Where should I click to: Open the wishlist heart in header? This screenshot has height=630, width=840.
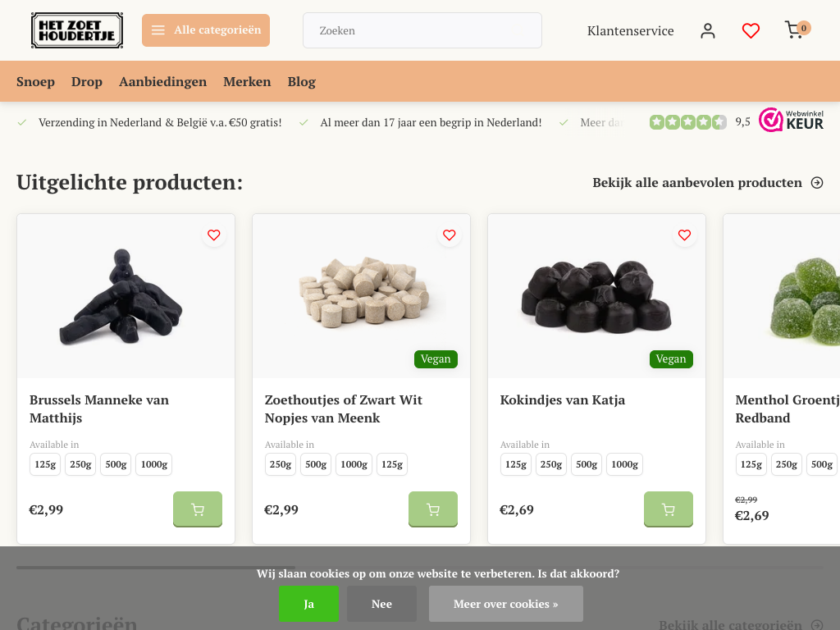tap(751, 30)
